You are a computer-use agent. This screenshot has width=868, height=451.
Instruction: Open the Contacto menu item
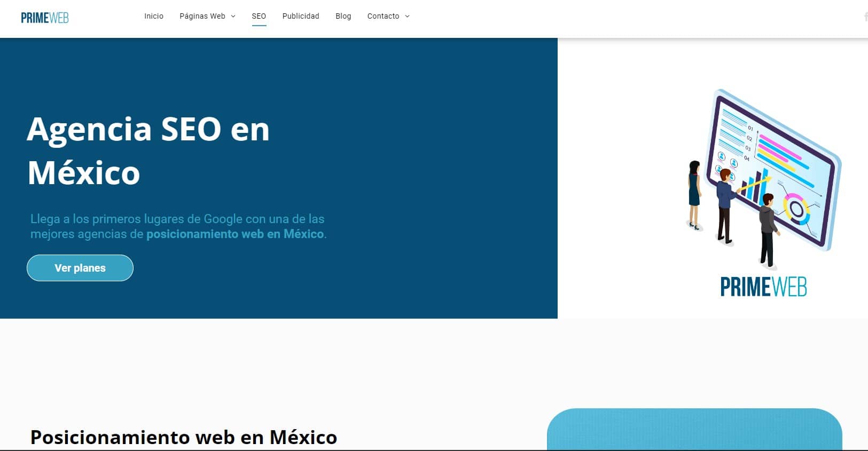383,16
